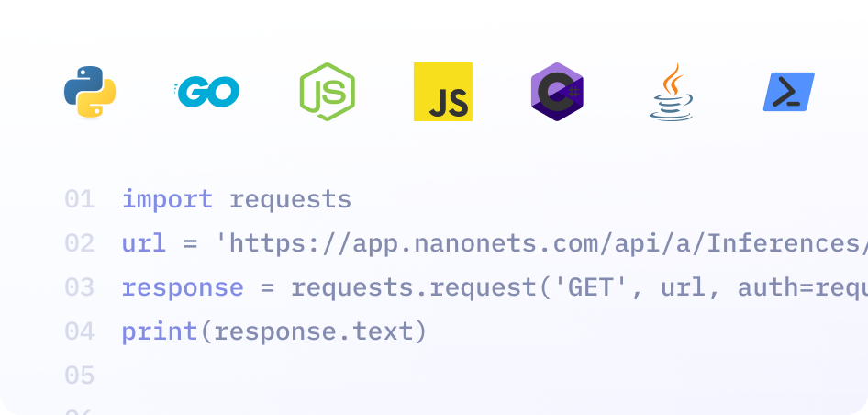Pick the yellow JavaScript JS icon
This screenshot has width=868, height=415.
[x=443, y=92]
